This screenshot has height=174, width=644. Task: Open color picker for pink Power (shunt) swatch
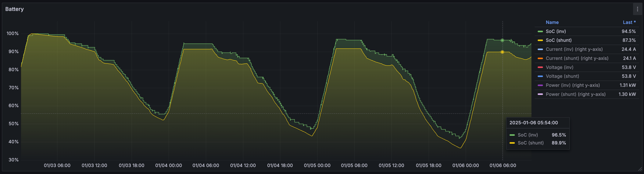pyautogui.click(x=540, y=94)
